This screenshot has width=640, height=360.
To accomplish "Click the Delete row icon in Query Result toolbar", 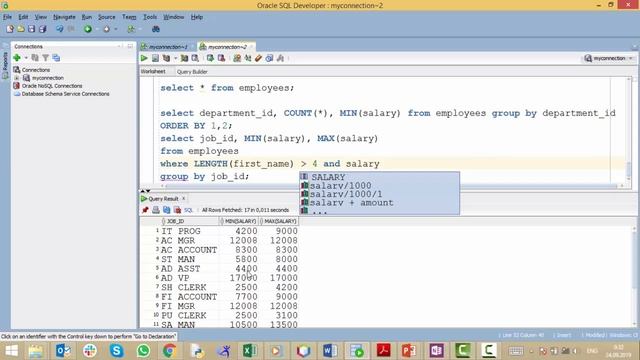I will coord(178,210).
